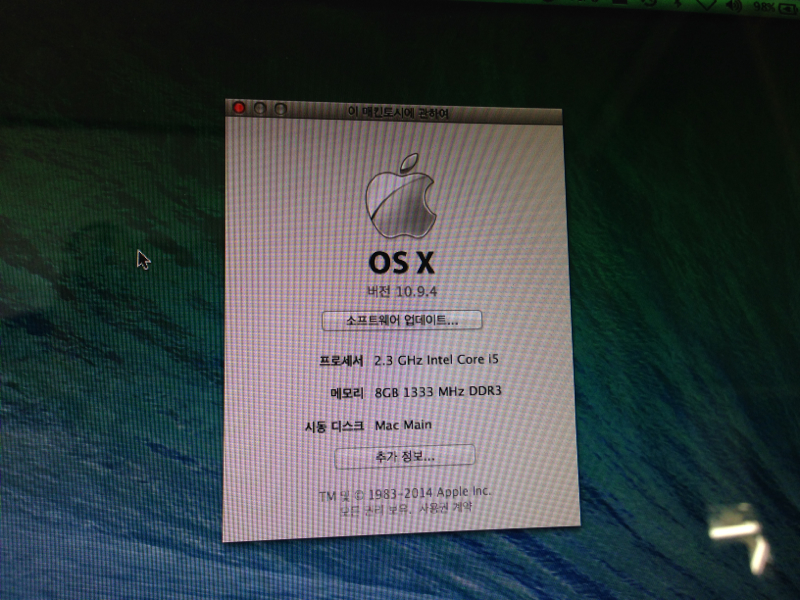This screenshot has height=600, width=800.
Task: Close the About This Mac window
Action: (239, 108)
